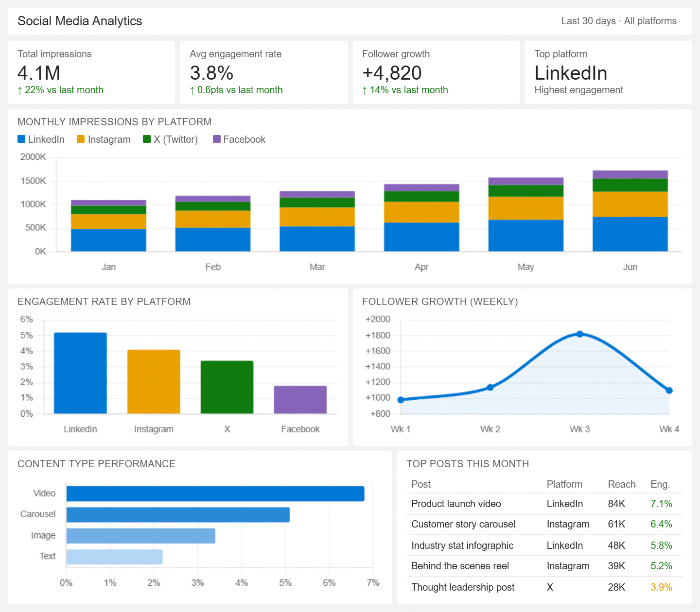Screen dimensions: 700x612
Task: Click the 'Reach' column header
Action: tap(622, 484)
